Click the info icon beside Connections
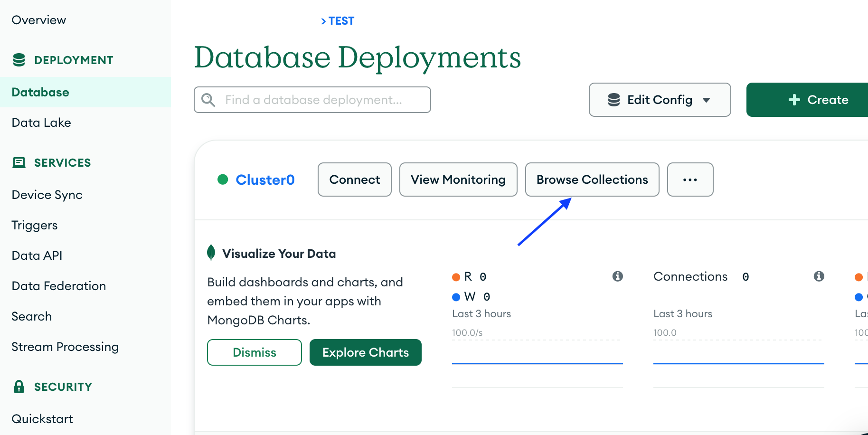The width and height of the screenshot is (868, 435). click(x=819, y=276)
